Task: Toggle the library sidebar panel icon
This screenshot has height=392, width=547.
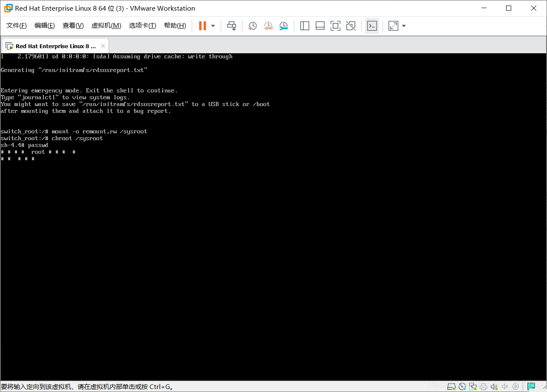Action: click(x=305, y=26)
